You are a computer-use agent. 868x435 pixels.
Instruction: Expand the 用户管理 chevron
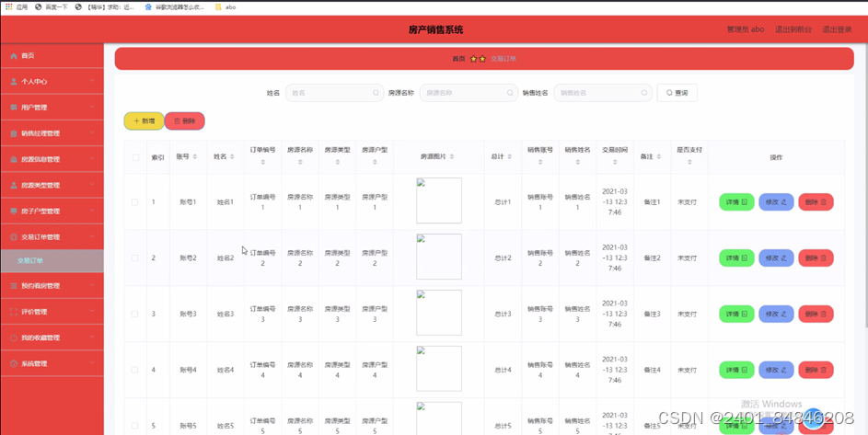[x=92, y=108]
